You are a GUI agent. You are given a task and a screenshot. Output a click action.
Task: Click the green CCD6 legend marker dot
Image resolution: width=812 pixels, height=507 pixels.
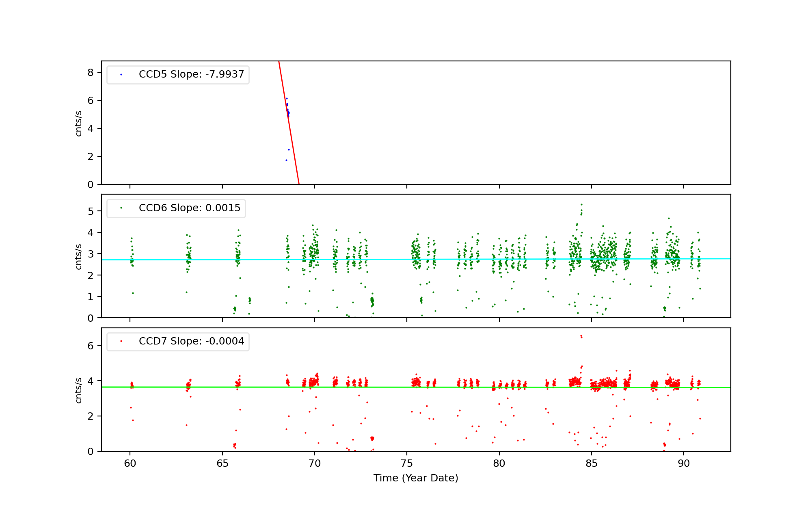[121, 208]
